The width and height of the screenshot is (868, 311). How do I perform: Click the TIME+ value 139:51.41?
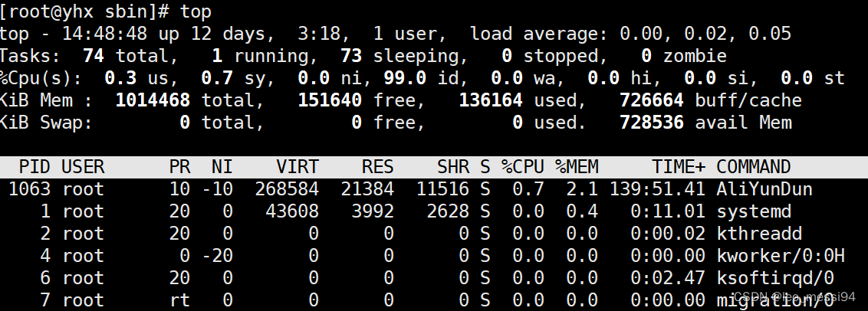[658, 189]
